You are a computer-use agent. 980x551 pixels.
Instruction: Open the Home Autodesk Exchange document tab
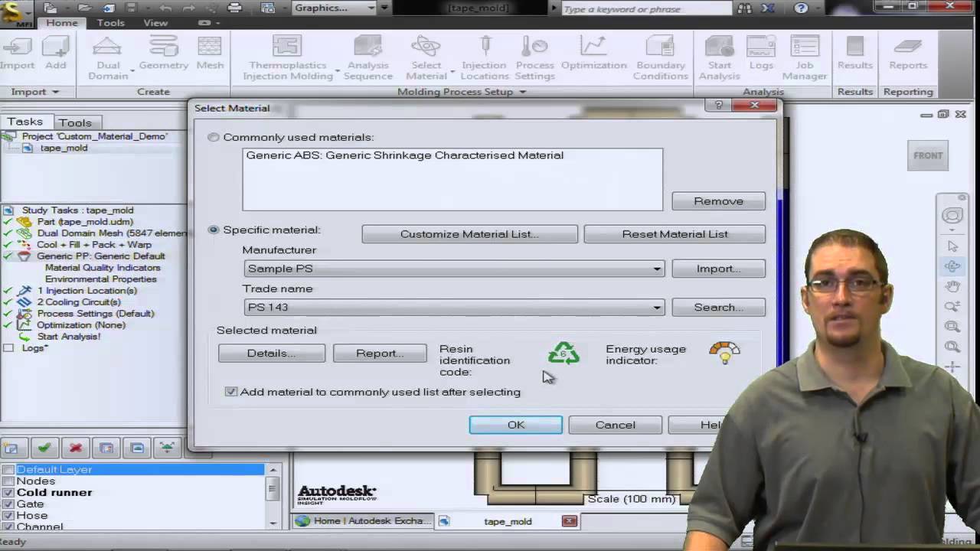click(363, 521)
